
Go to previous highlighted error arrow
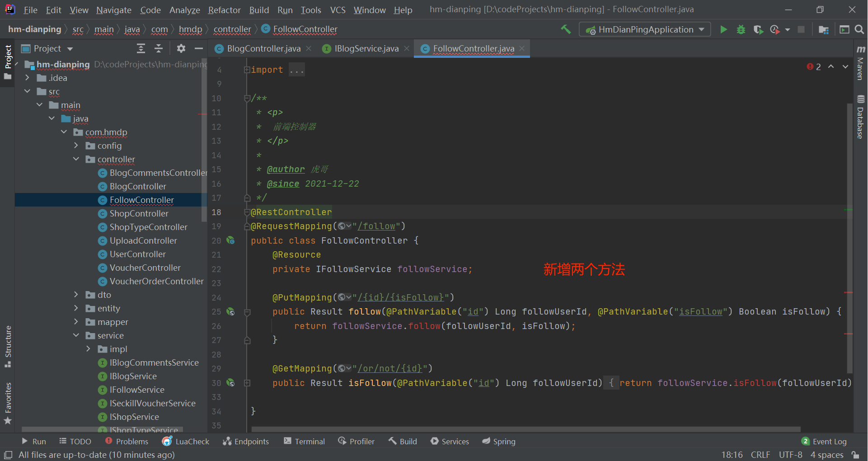pos(831,66)
